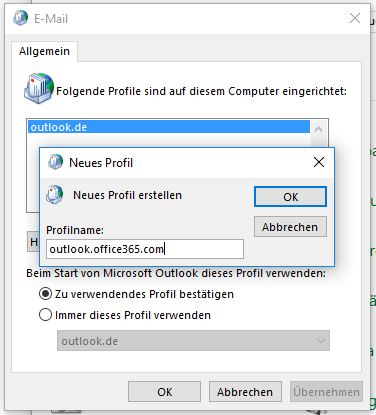Screen dimensions: 376x415
Task: Select outlook.de in the profile list
Action: coord(169,127)
